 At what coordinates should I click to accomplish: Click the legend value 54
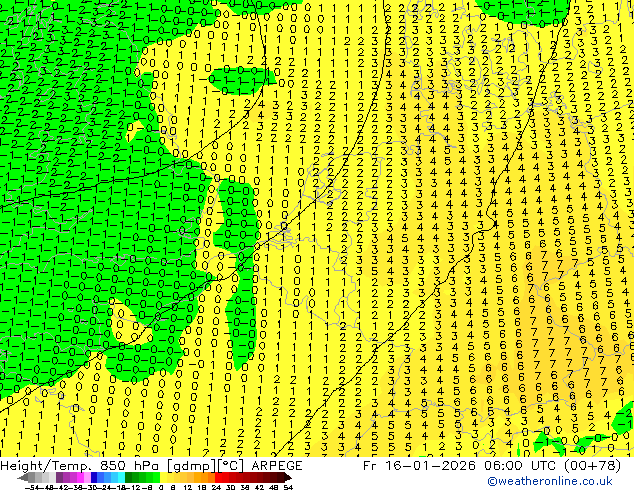(x=287, y=487)
